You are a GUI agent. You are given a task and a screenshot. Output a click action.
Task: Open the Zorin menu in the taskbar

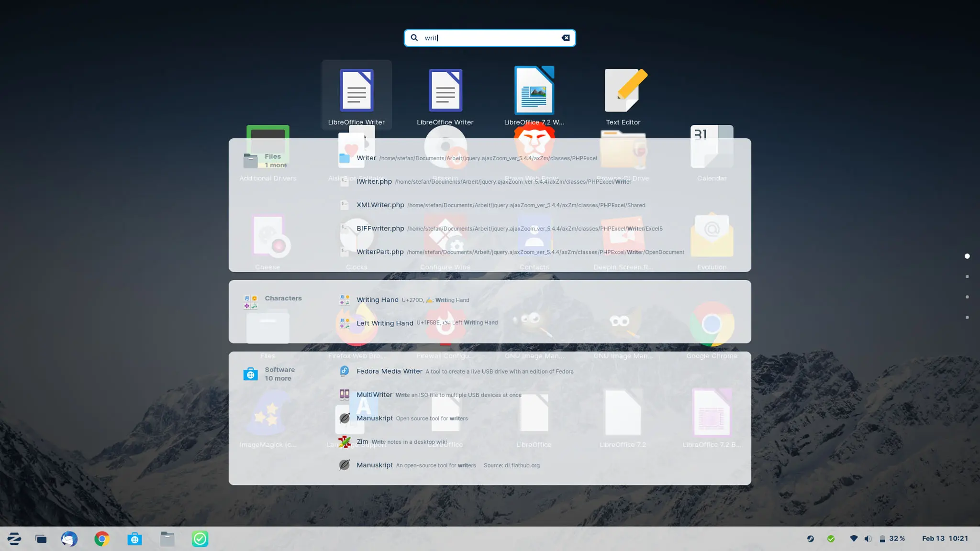pyautogui.click(x=14, y=539)
